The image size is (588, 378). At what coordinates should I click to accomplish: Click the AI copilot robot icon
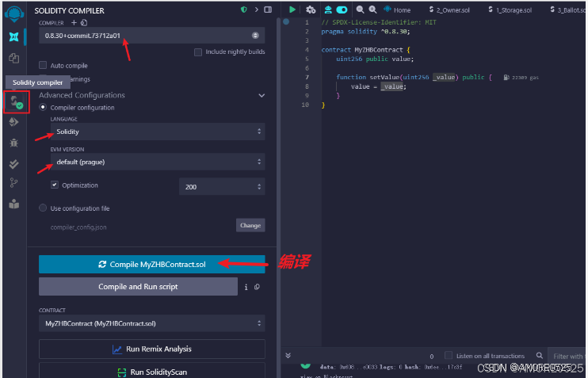tap(328, 10)
